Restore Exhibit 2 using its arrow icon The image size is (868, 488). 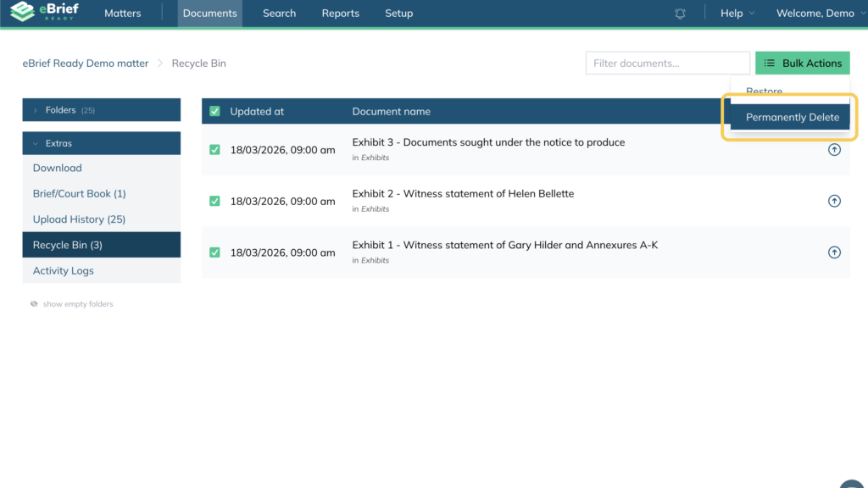(x=834, y=202)
